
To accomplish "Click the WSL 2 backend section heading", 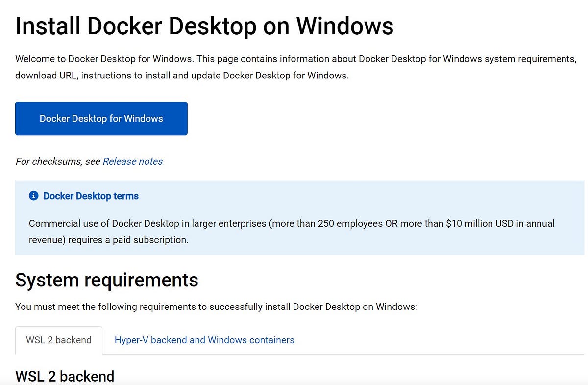I will click(x=65, y=376).
